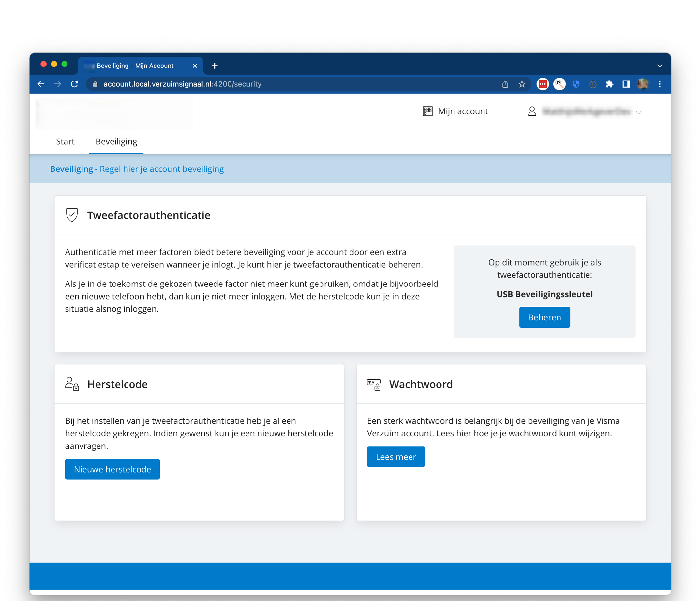Image resolution: width=700 pixels, height=601 pixels.
Task: Click the Lees meer button
Action: pos(395,457)
